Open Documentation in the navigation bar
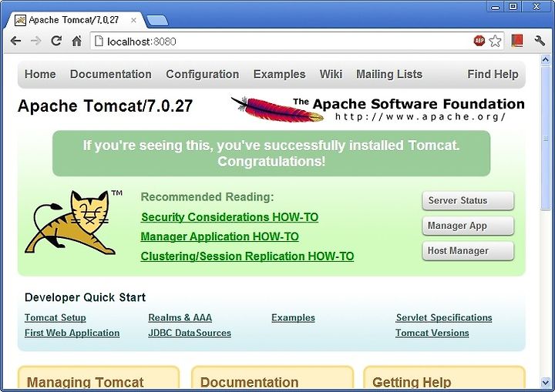Screen dimensions: 555x392 click(x=111, y=74)
